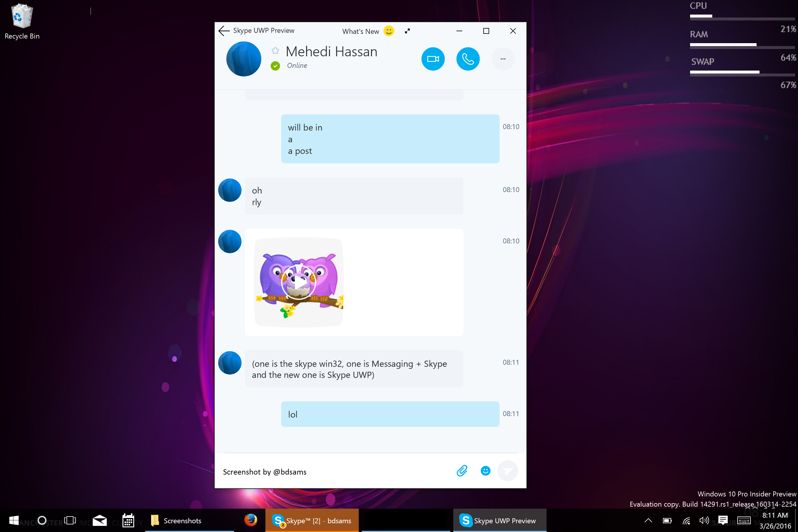This screenshot has width=798, height=532.
Task: Open volume control in system tray
Action: coord(704,520)
